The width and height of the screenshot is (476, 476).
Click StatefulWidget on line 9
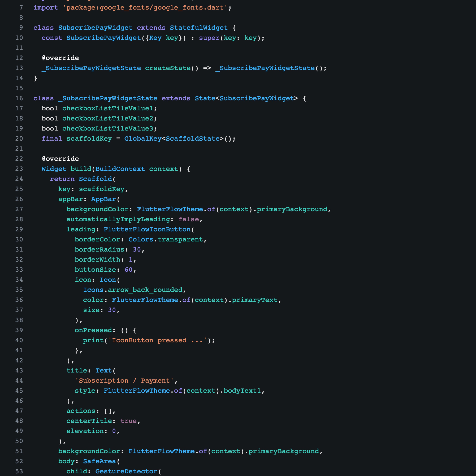[x=199, y=28]
